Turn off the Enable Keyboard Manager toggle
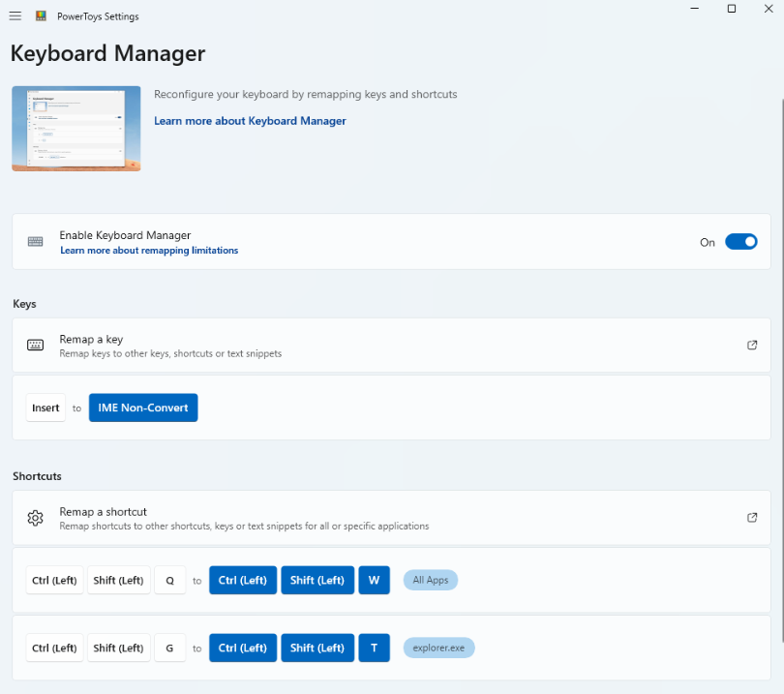The height and width of the screenshot is (694, 784). pos(741,242)
